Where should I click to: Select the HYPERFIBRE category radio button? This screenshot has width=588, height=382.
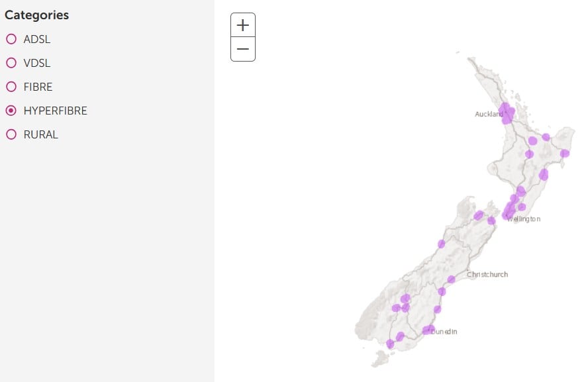tap(11, 111)
